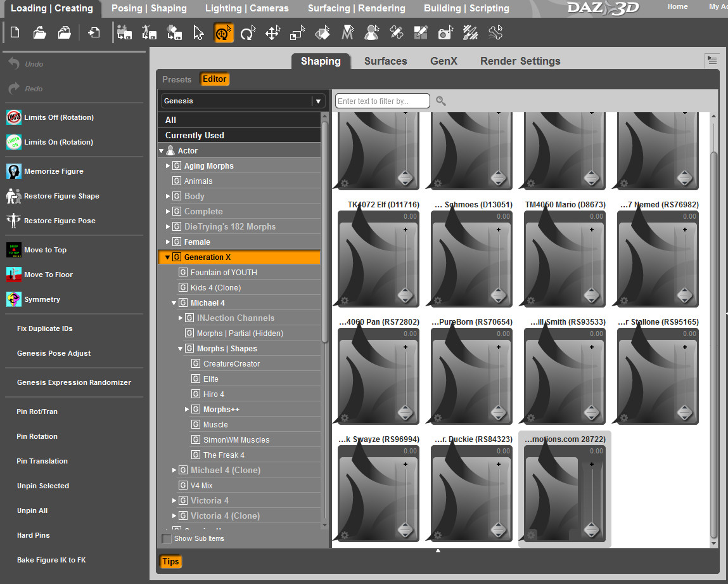Click the New Scene file icon

click(15, 33)
